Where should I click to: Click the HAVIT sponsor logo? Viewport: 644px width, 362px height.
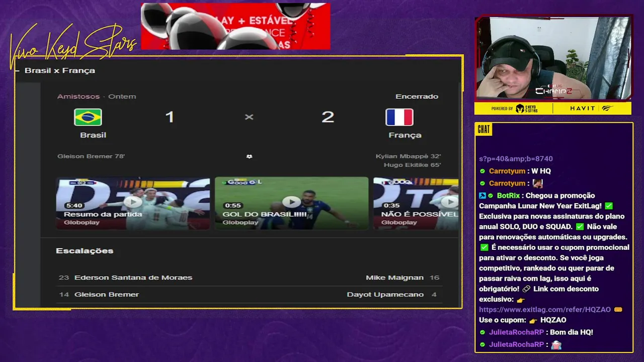(583, 109)
